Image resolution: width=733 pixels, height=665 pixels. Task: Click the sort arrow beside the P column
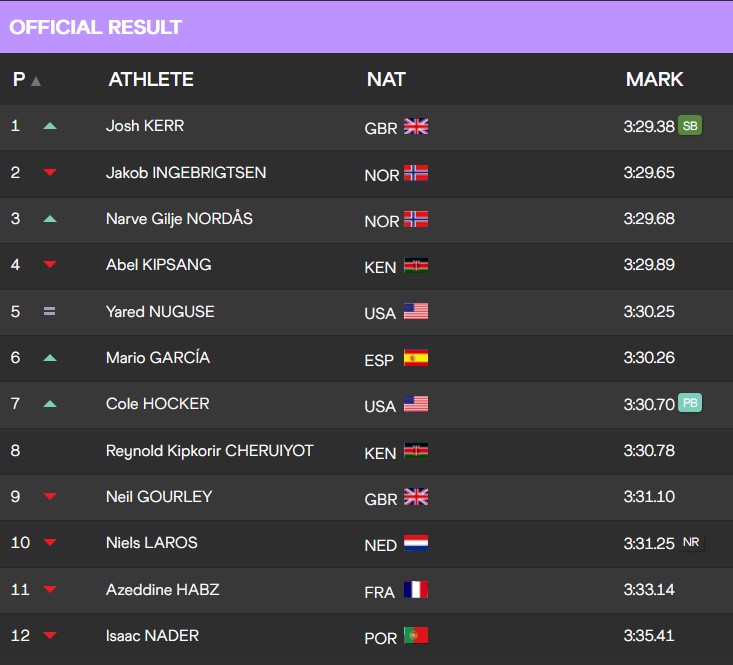(36, 82)
